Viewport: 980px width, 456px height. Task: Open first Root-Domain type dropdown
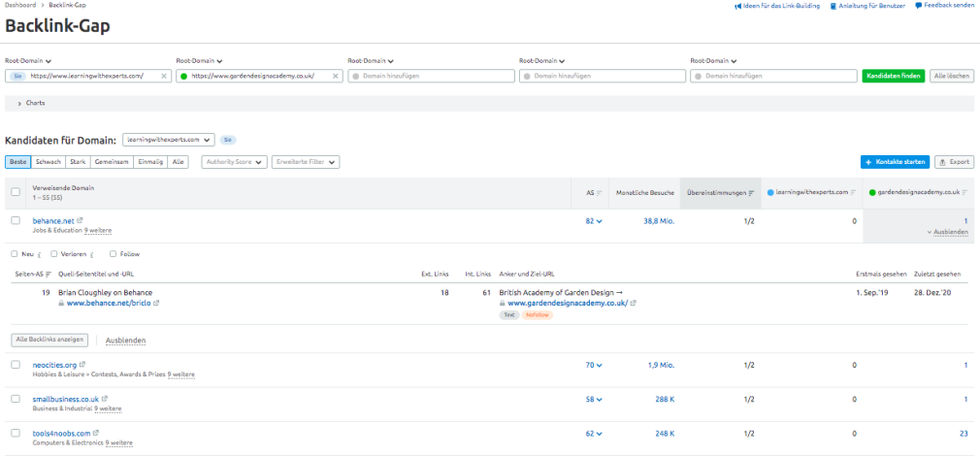coord(28,61)
